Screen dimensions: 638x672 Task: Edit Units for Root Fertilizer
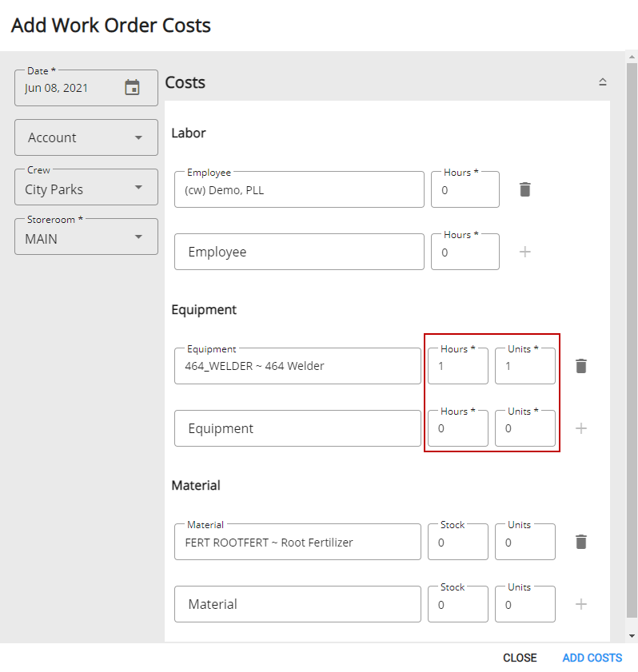525,542
